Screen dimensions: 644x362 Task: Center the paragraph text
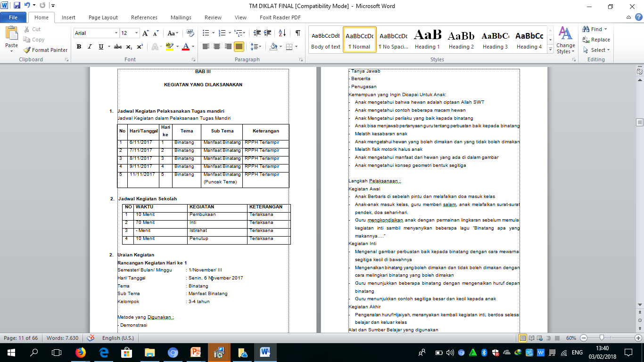pyautogui.click(x=217, y=47)
